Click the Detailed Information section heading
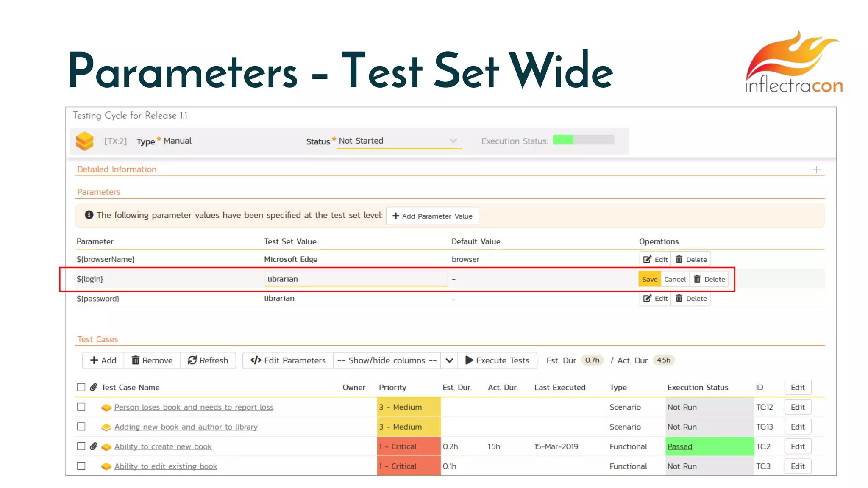This screenshot has height=488, width=868. (117, 169)
